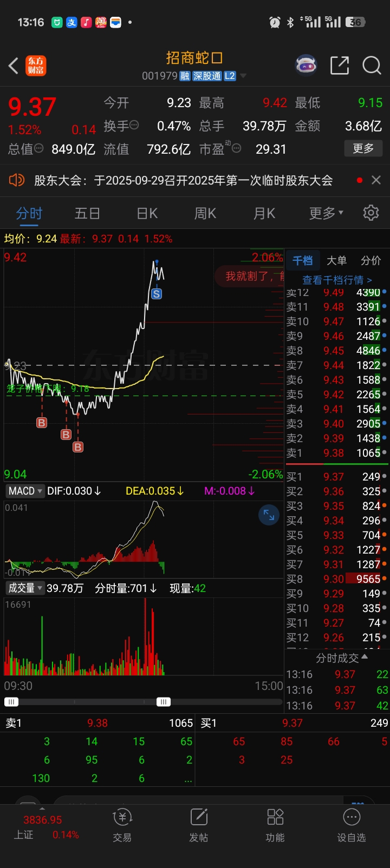The image size is (390, 868).
Task: Open the 功能 functions icon
Action: tap(275, 826)
